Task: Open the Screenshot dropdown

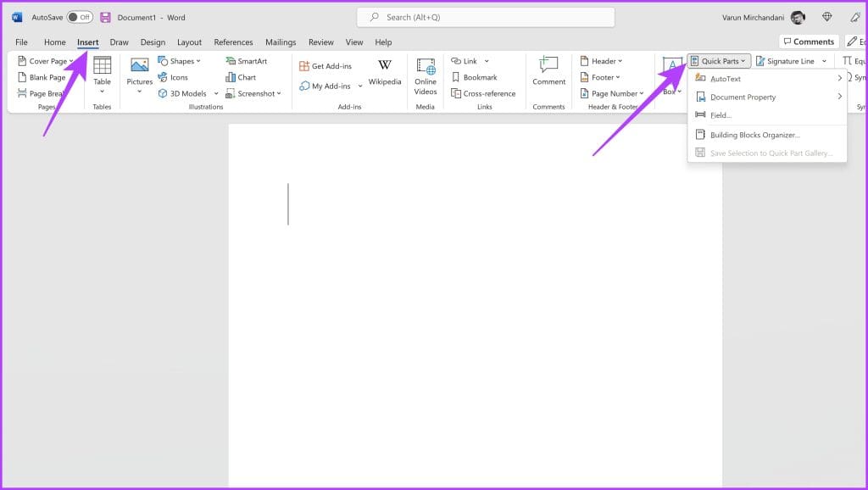Action: click(253, 93)
